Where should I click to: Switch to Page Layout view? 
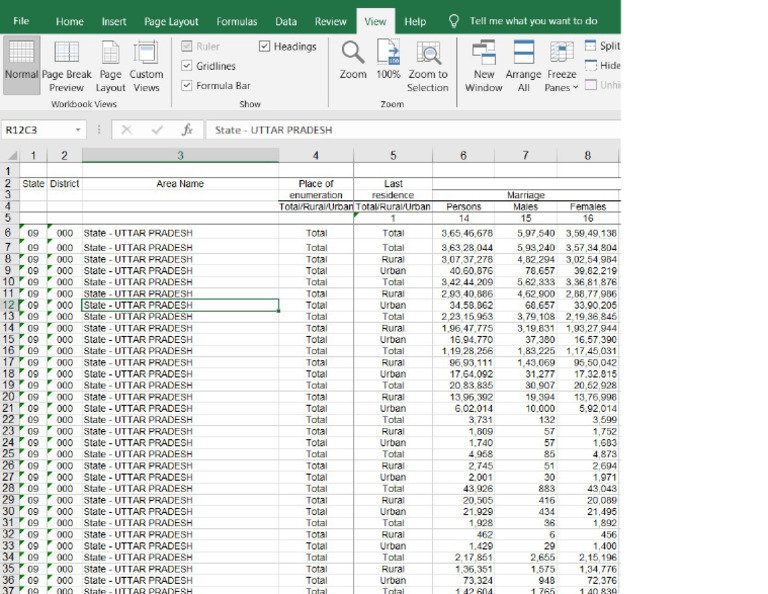click(110, 66)
